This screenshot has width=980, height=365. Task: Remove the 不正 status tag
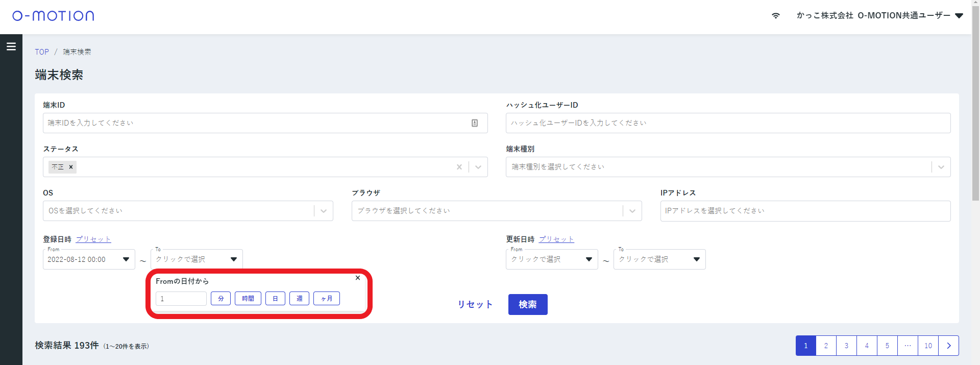tap(71, 167)
